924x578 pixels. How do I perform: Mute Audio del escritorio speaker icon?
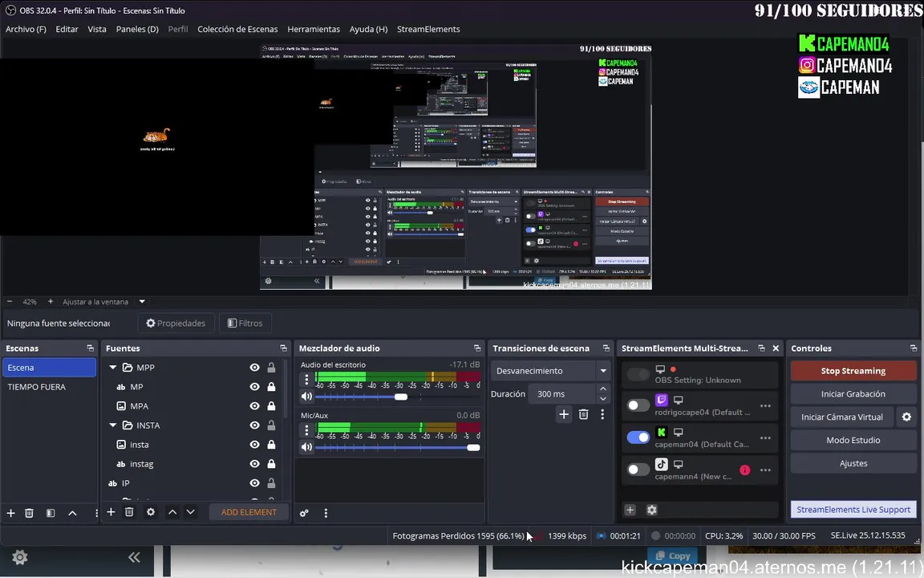306,397
